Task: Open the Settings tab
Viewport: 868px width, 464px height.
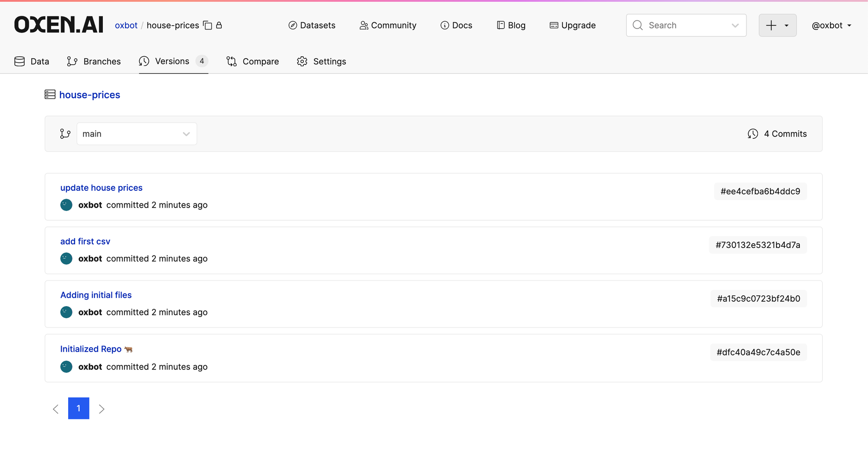Action: [322, 62]
